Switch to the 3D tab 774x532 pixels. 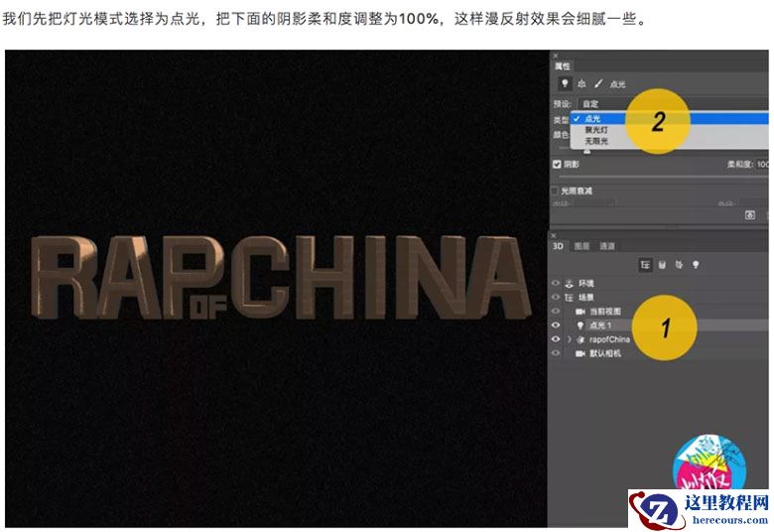pyautogui.click(x=558, y=246)
